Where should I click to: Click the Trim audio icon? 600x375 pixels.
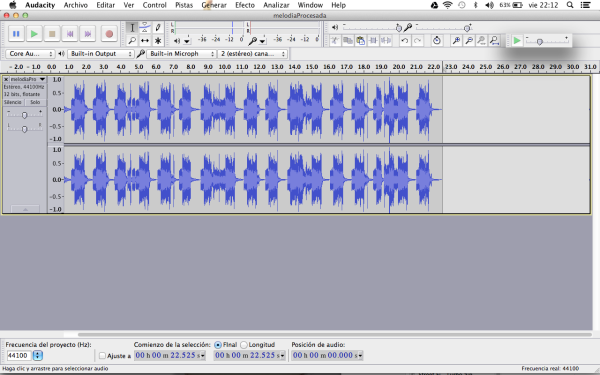(x=373, y=40)
